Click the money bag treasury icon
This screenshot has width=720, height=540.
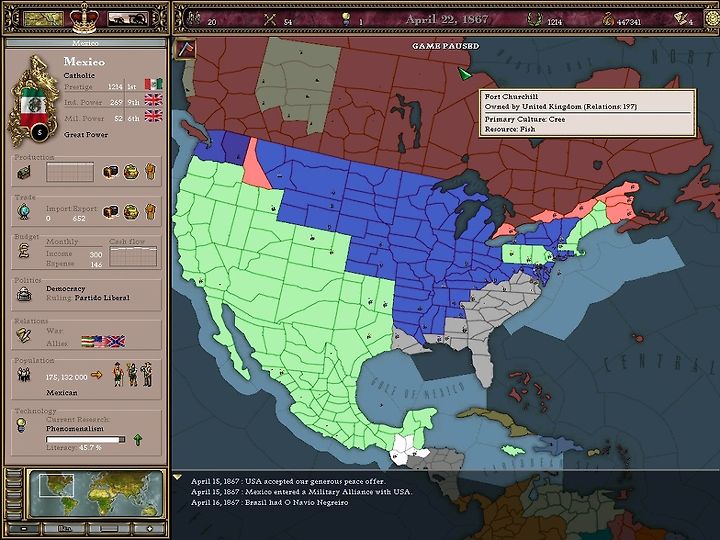point(608,19)
